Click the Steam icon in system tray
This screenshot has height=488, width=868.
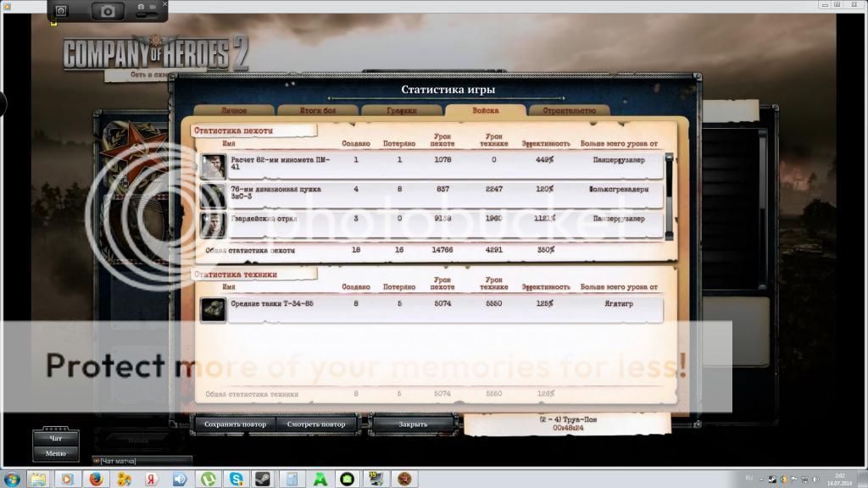(x=772, y=480)
